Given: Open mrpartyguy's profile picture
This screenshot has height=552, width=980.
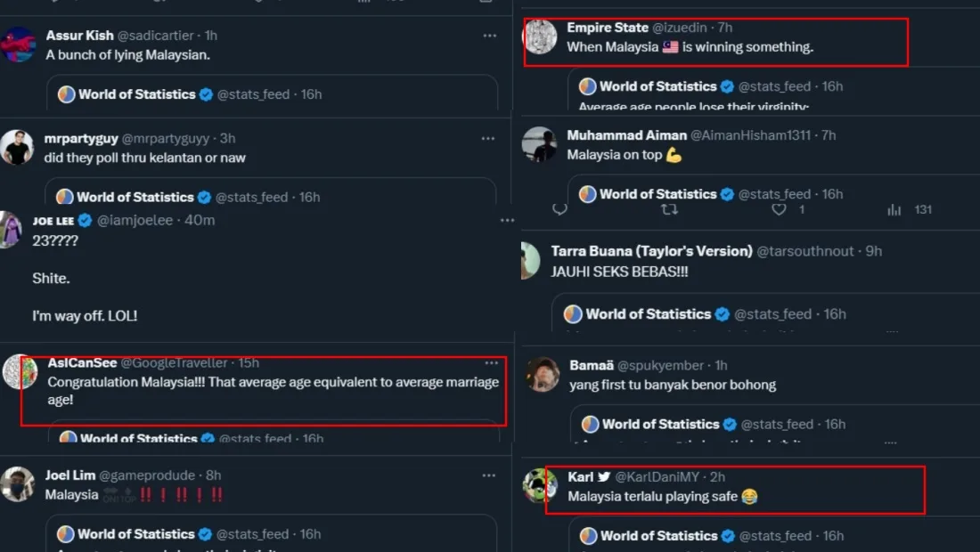Looking at the screenshot, I should (17, 147).
